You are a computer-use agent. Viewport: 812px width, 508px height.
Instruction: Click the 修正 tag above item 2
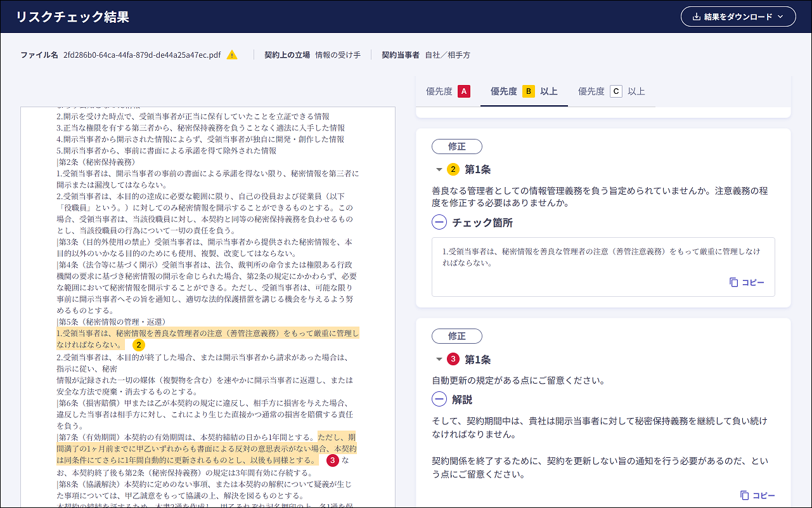[x=456, y=146]
